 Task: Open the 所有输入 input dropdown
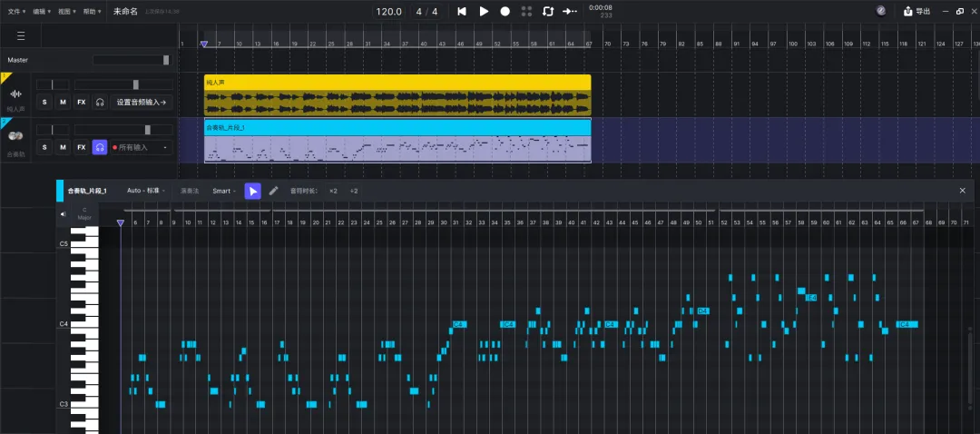tap(142, 148)
